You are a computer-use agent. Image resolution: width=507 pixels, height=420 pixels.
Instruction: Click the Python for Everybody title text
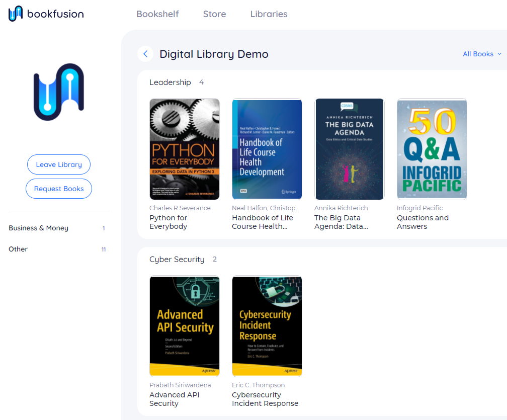tap(168, 222)
